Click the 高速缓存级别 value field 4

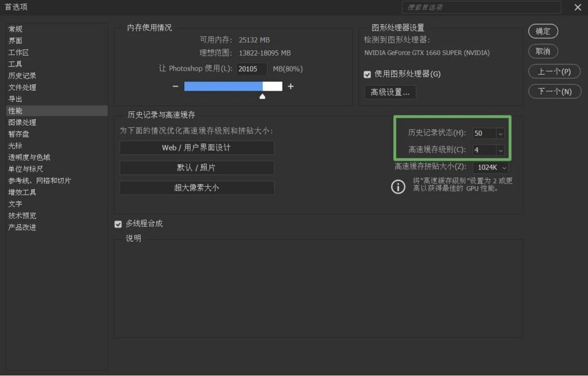(485, 150)
